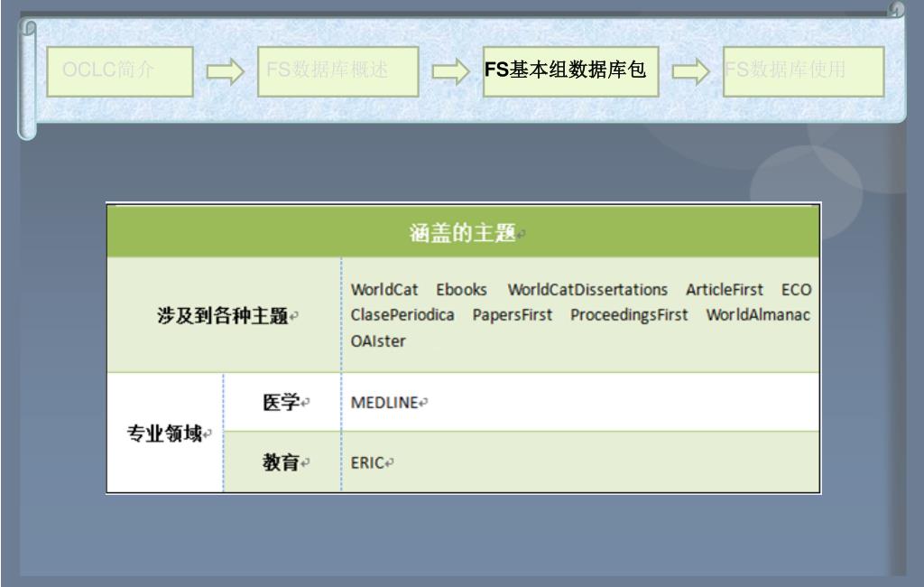Open the FS数据库概述 section box
The image size is (924, 587).
[x=338, y=71]
